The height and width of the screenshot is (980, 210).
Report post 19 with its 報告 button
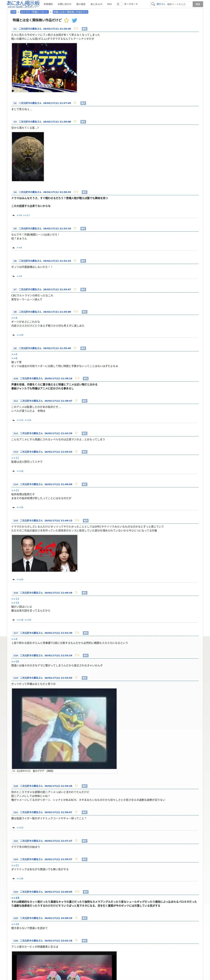[85, 678]
